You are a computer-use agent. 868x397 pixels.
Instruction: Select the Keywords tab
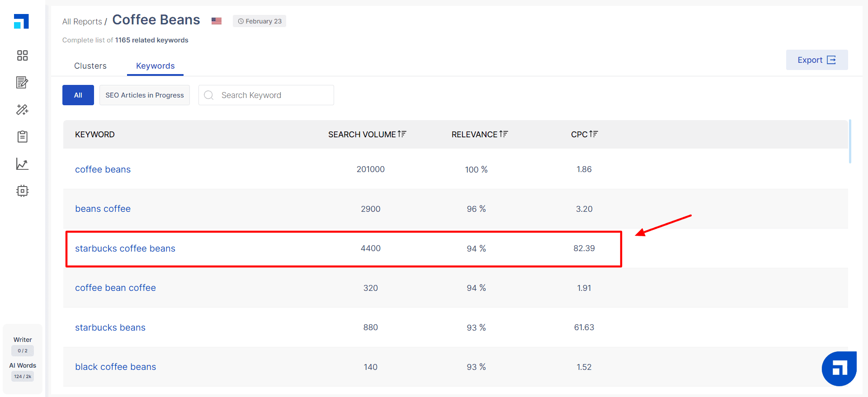(155, 66)
